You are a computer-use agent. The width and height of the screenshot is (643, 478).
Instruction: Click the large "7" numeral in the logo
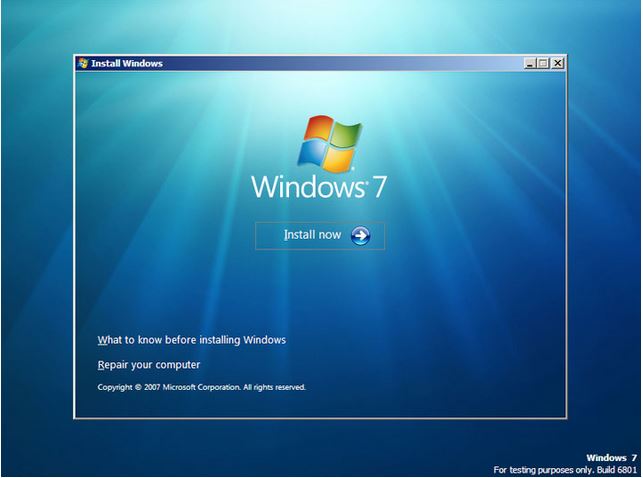tap(380, 188)
